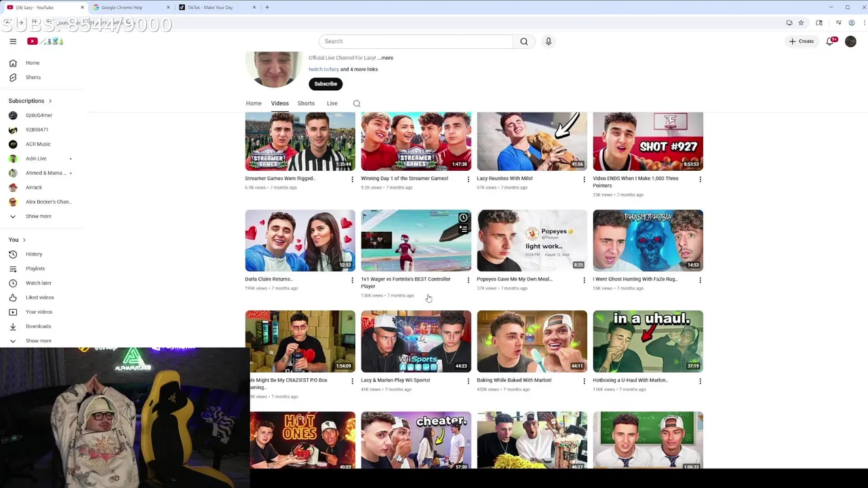Screen dimensions: 868x488
Task: Open options for Wii Sports video
Action: click(468, 381)
